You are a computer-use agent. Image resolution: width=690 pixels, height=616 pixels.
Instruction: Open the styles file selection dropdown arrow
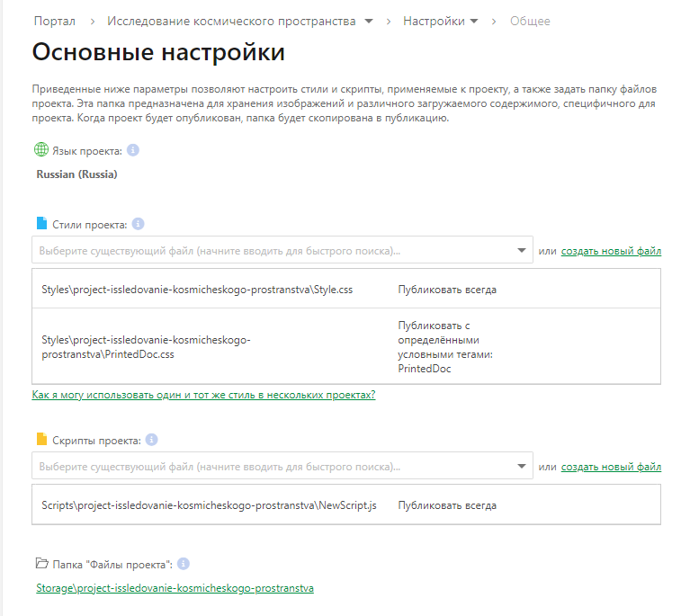click(x=522, y=250)
